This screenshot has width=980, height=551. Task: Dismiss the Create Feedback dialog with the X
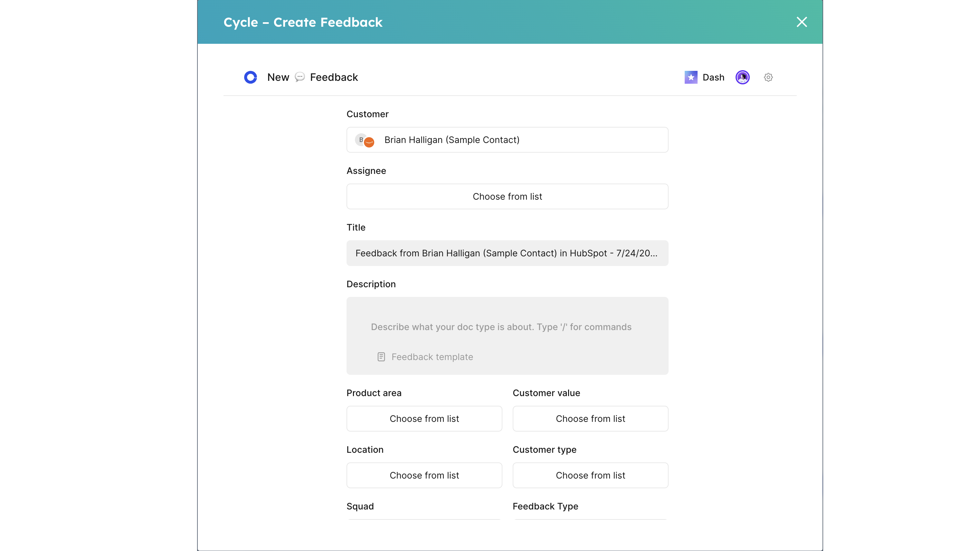pos(802,22)
